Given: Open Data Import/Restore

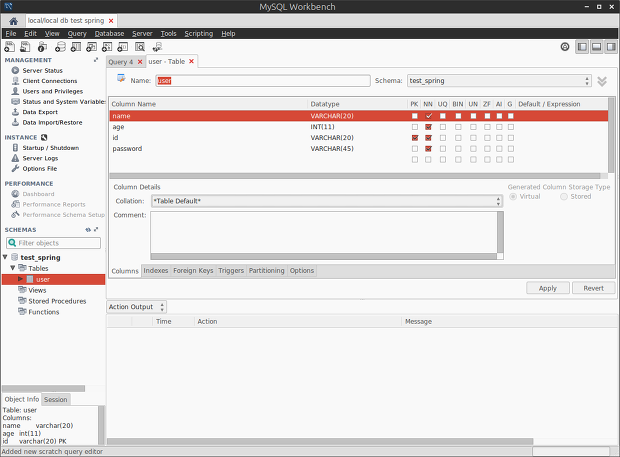Looking at the screenshot, I should coord(52,123).
